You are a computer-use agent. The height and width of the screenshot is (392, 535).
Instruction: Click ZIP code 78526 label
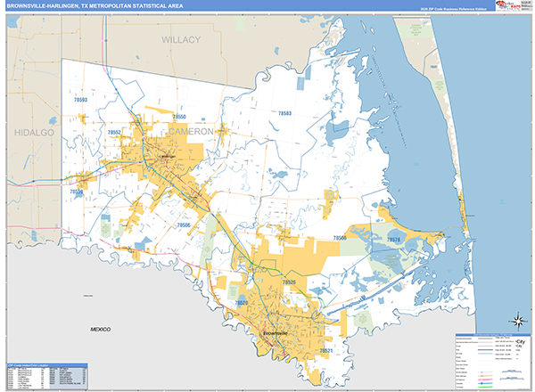[x=289, y=282]
